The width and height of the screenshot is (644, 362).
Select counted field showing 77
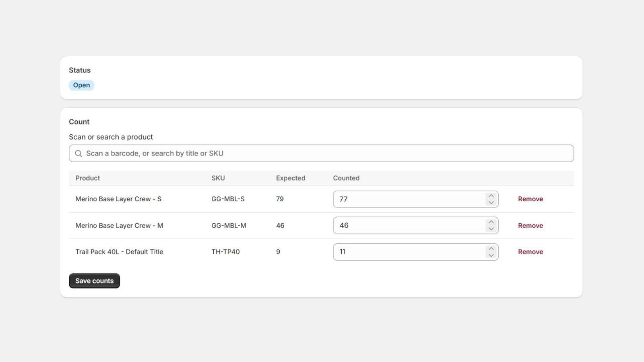(416, 199)
